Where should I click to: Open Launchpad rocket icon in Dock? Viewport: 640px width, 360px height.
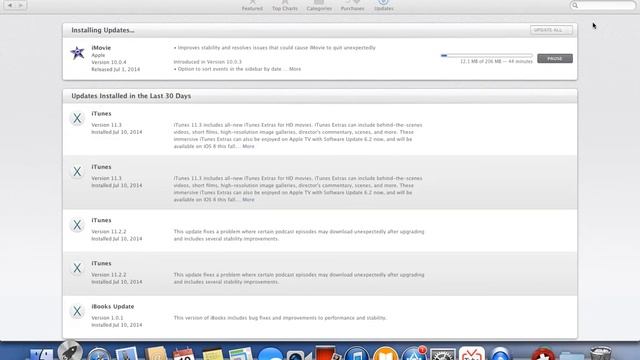click(x=70, y=350)
